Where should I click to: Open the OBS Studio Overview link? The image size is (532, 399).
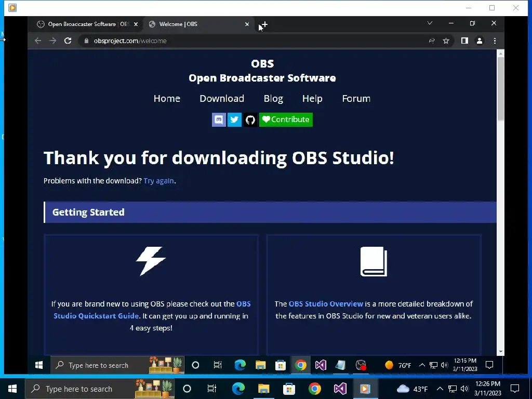tap(326, 303)
